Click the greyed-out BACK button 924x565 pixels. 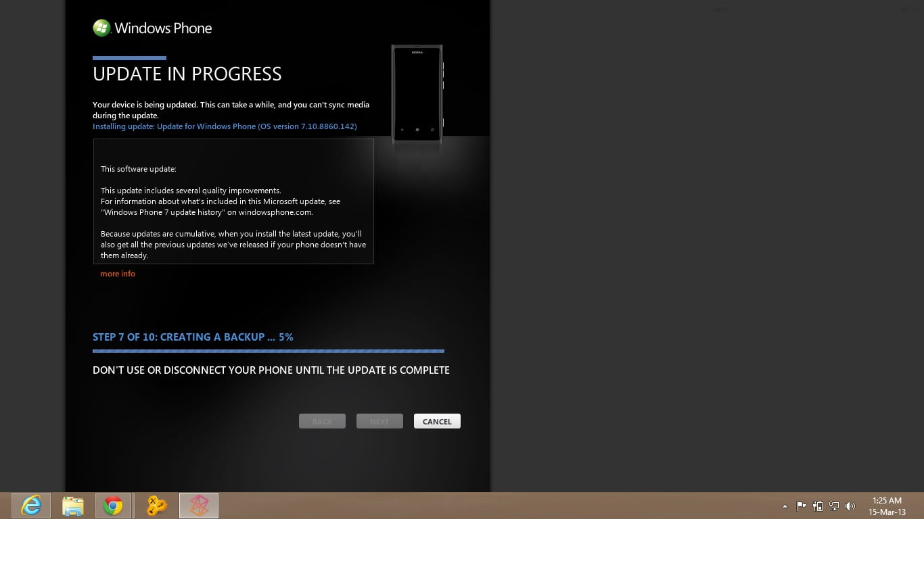[x=322, y=421]
